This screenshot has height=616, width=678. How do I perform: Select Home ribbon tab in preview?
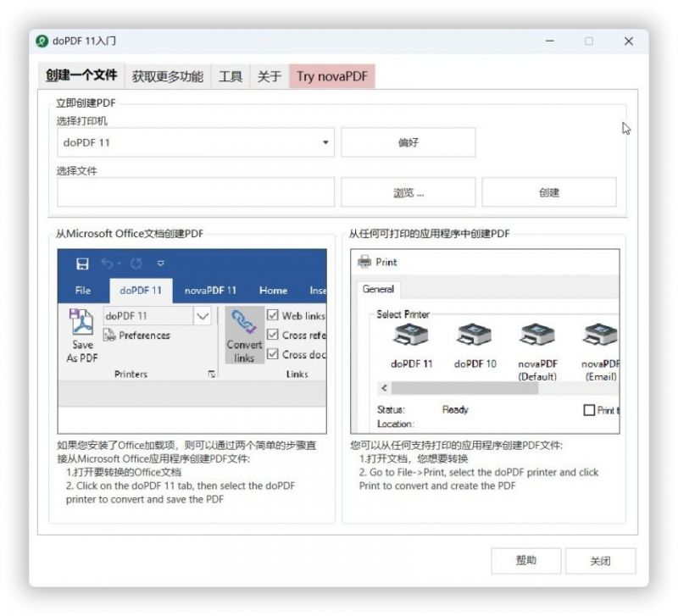pyautogui.click(x=273, y=291)
